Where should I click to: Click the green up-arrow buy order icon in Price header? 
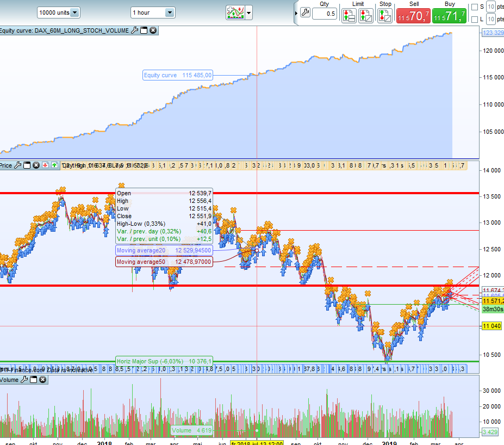point(54,165)
